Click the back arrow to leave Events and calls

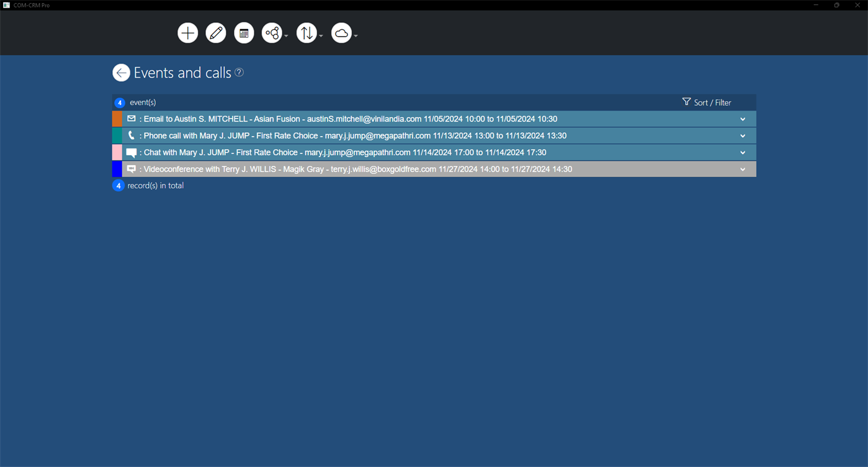point(121,73)
